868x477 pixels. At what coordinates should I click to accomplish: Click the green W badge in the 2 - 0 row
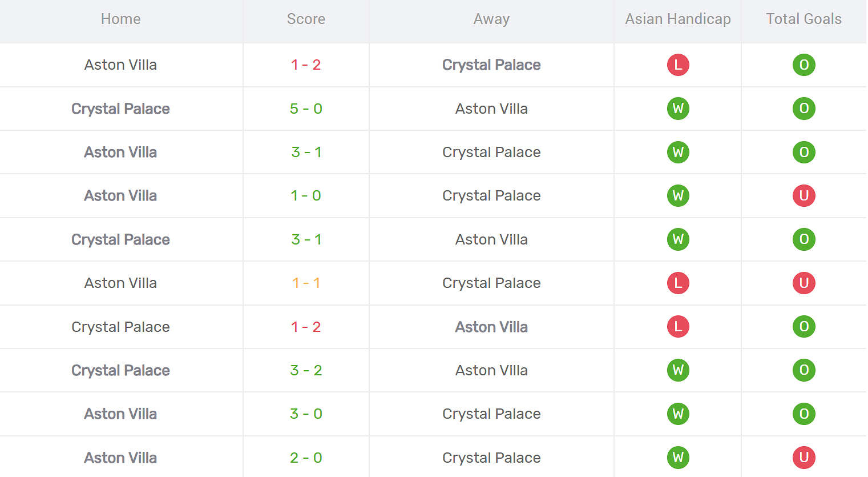pos(678,457)
